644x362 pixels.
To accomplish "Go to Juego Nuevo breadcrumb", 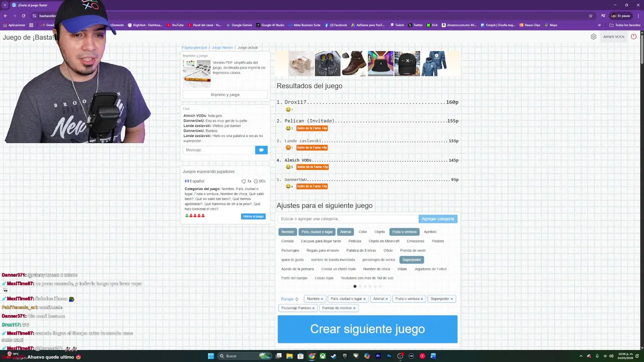I will 222,48.
